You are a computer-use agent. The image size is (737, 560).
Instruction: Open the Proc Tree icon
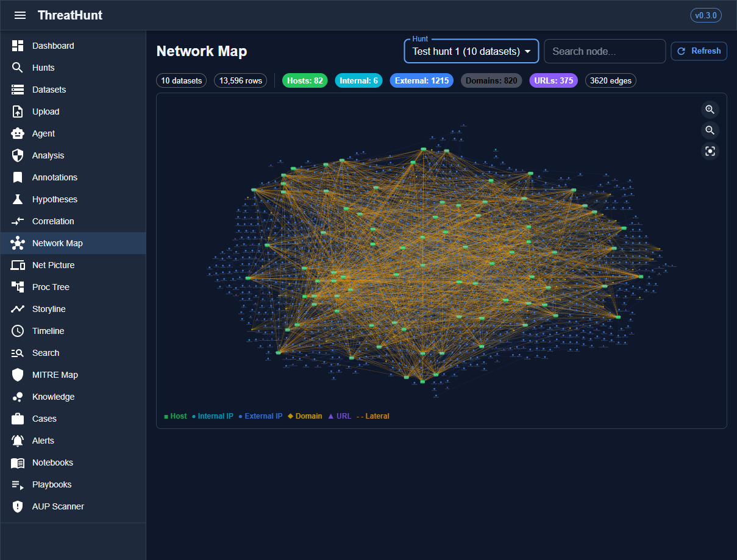(18, 287)
